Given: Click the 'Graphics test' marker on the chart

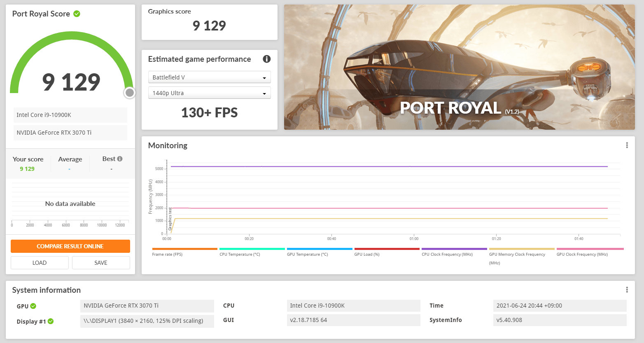Looking at the screenshot, I should [x=170, y=219].
